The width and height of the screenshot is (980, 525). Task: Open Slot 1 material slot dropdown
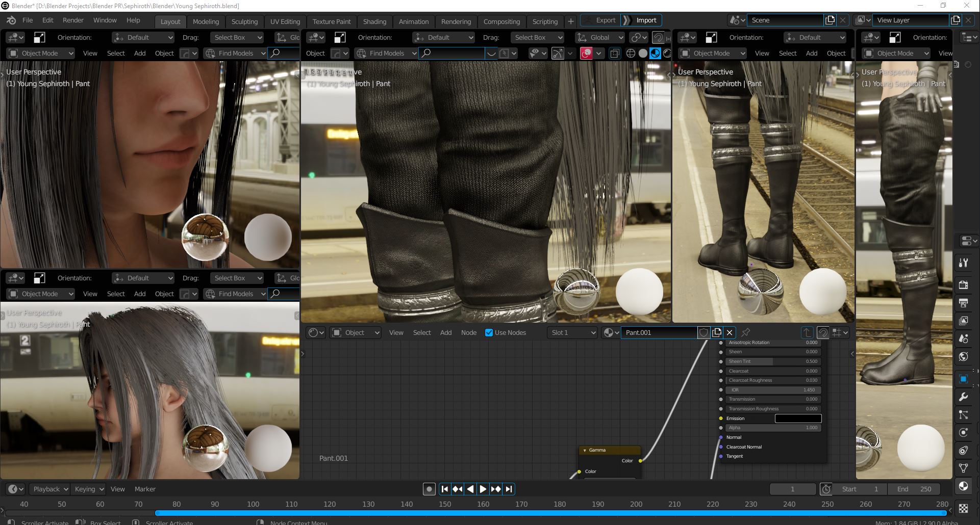pyautogui.click(x=572, y=332)
